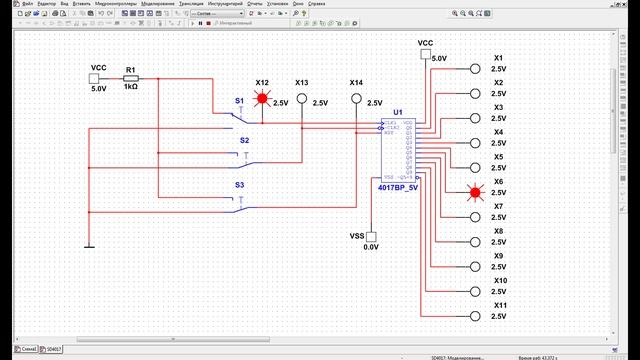Viewport: 640px width, 360px height.
Task: Switch to the SD4017 sheet tab
Action: (x=51, y=349)
